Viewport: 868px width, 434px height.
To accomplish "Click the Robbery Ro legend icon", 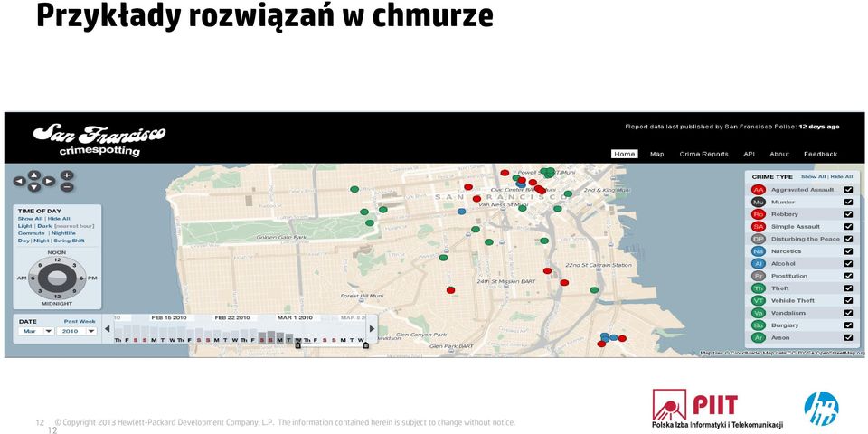I will 758,214.
